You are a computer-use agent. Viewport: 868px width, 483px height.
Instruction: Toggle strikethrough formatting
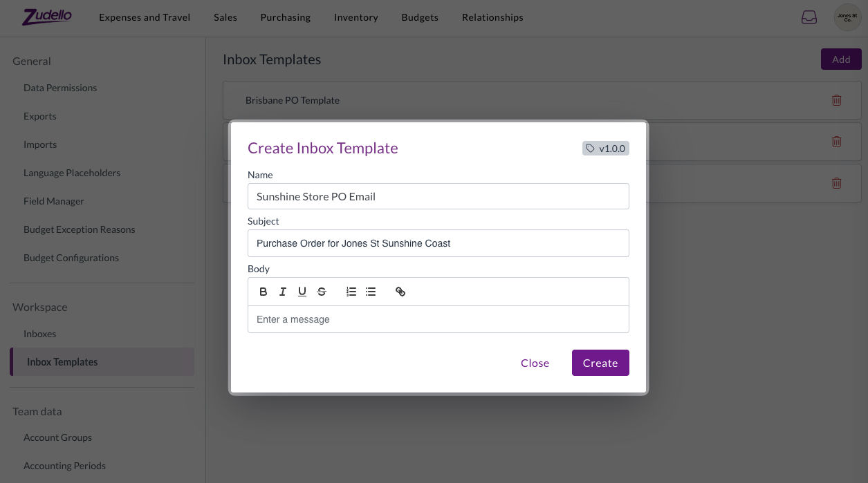tap(322, 292)
